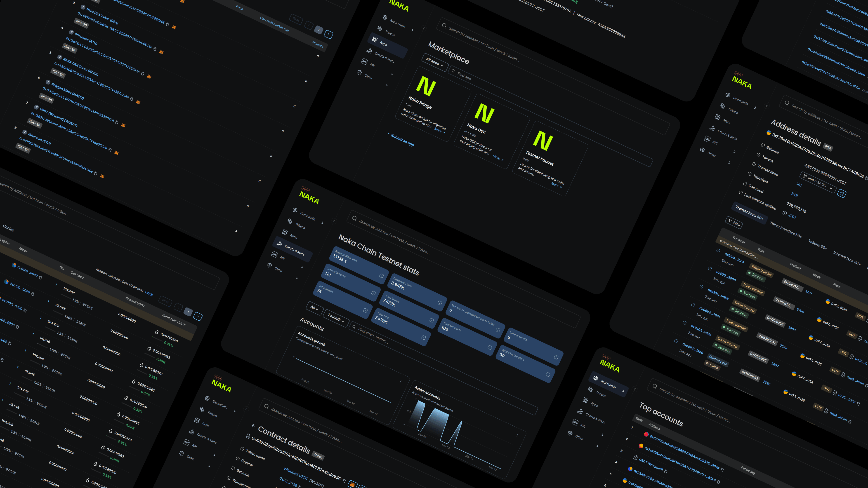This screenshot has width=868, height=488.
Task: Click wallet icon button beside token balance dropdown
Action: pyautogui.click(x=842, y=194)
